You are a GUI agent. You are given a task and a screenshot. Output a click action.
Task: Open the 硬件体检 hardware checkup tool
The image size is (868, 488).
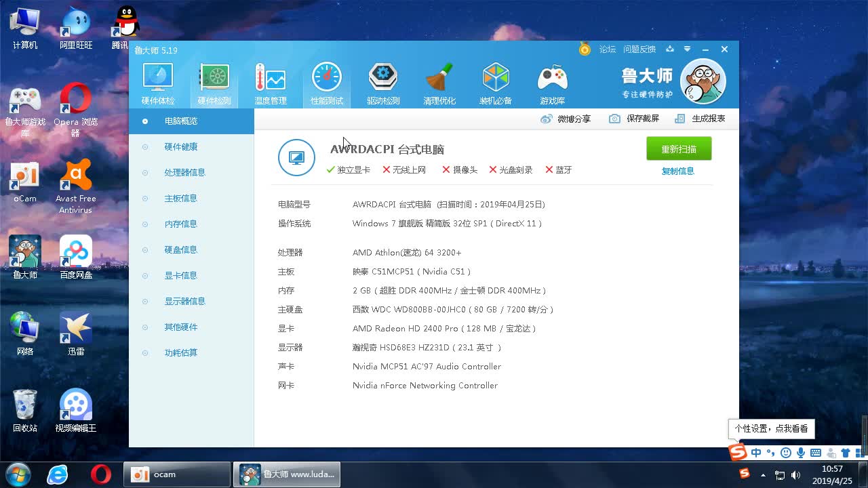(x=158, y=84)
